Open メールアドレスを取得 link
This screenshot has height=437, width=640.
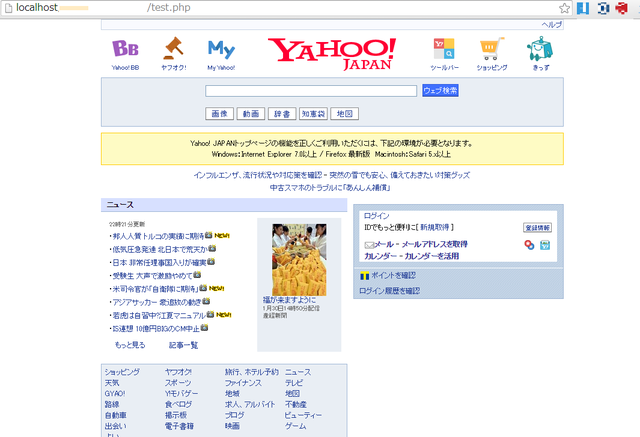[x=434, y=244]
